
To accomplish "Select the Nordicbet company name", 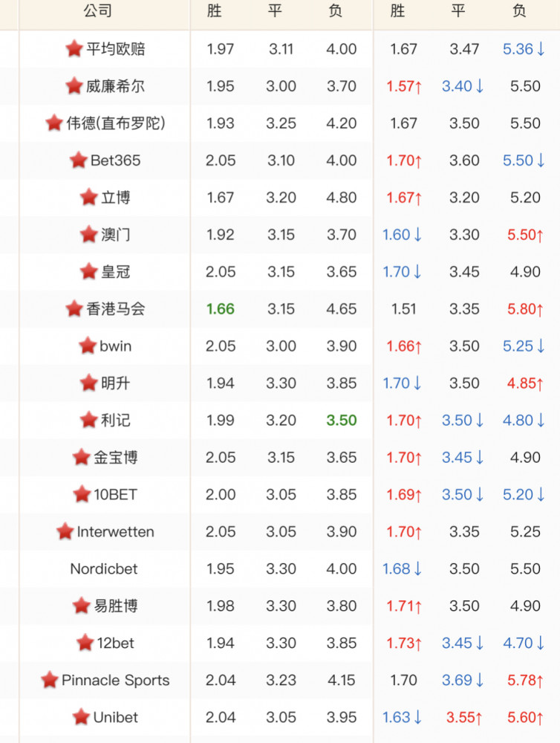I will [x=104, y=568].
